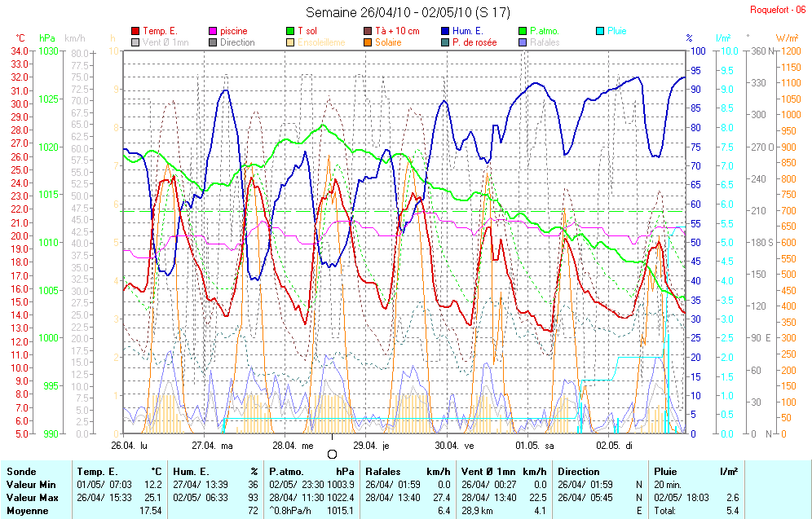Click the Vent Ø 1mn table header

(x=488, y=472)
